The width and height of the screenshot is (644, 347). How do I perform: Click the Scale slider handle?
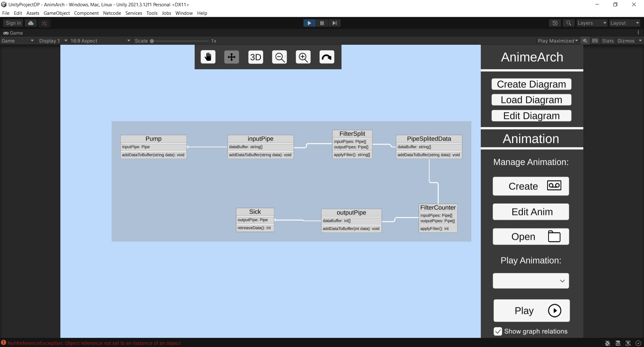coord(152,41)
